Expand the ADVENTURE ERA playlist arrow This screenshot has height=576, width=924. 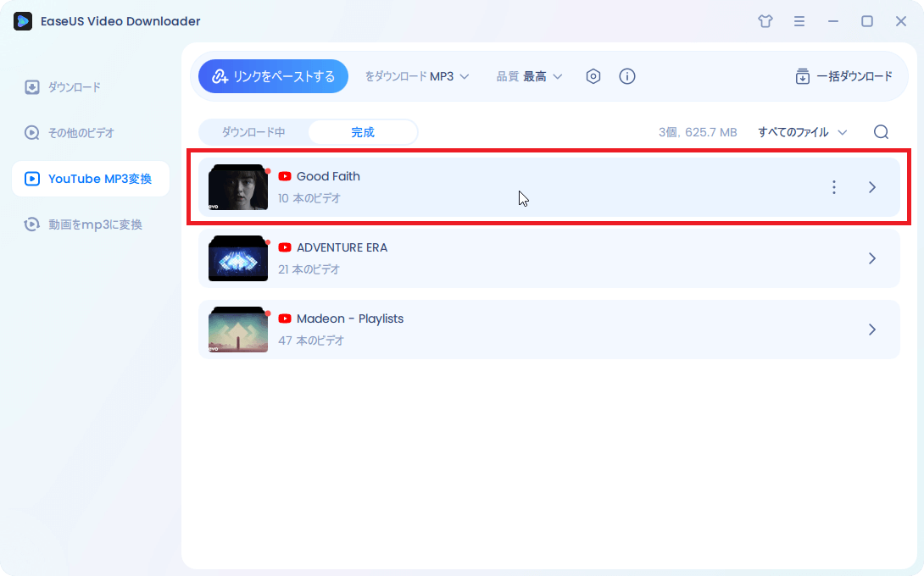(872, 258)
